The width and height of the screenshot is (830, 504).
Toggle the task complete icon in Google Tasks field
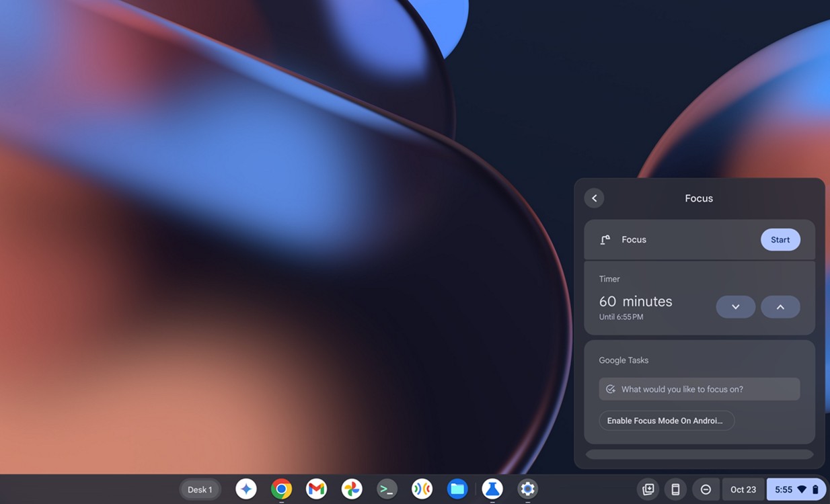tap(611, 388)
